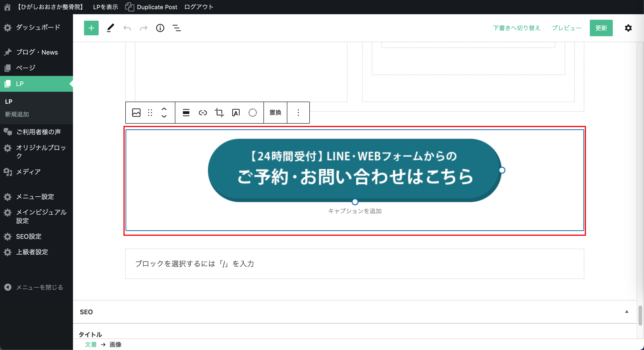
Task: Apply duotone filter via dotted circle icon
Action: [x=252, y=113]
